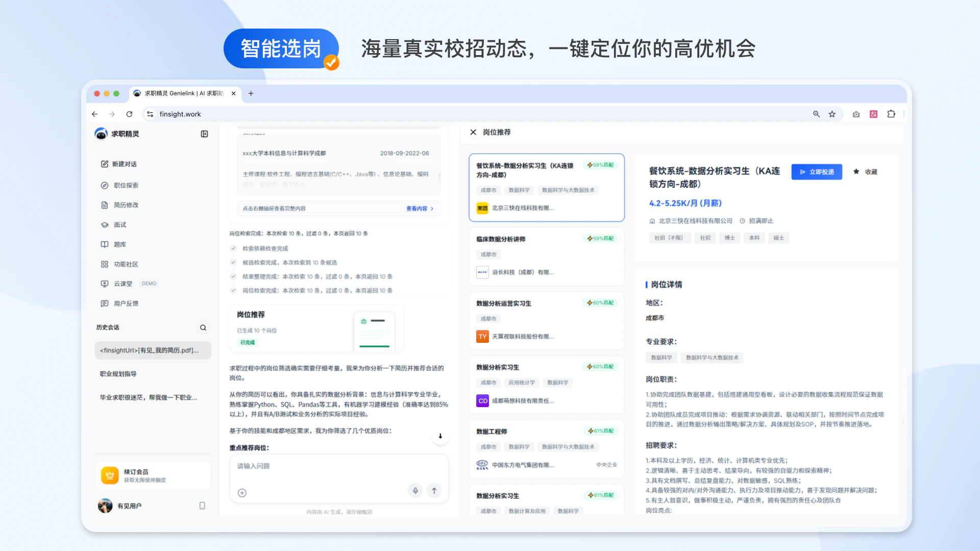Click the plus attachment icon in the input box
The width and height of the screenshot is (980, 551).
pyautogui.click(x=242, y=493)
